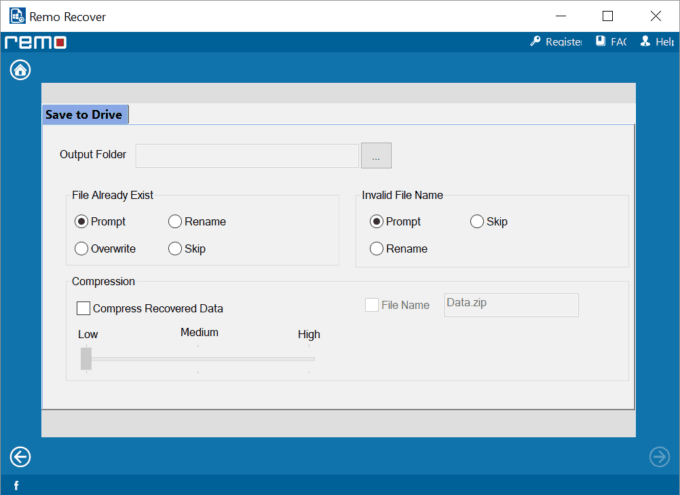
Task: Select Skip under Invalid File Name
Action: tap(489, 222)
